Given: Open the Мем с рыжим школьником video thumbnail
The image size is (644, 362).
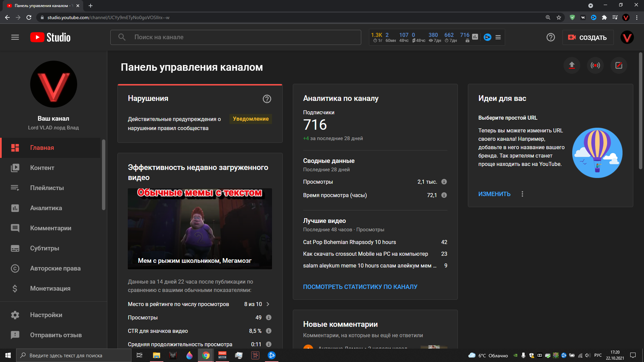Looking at the screenshot, I should click(x=200, y=229).
